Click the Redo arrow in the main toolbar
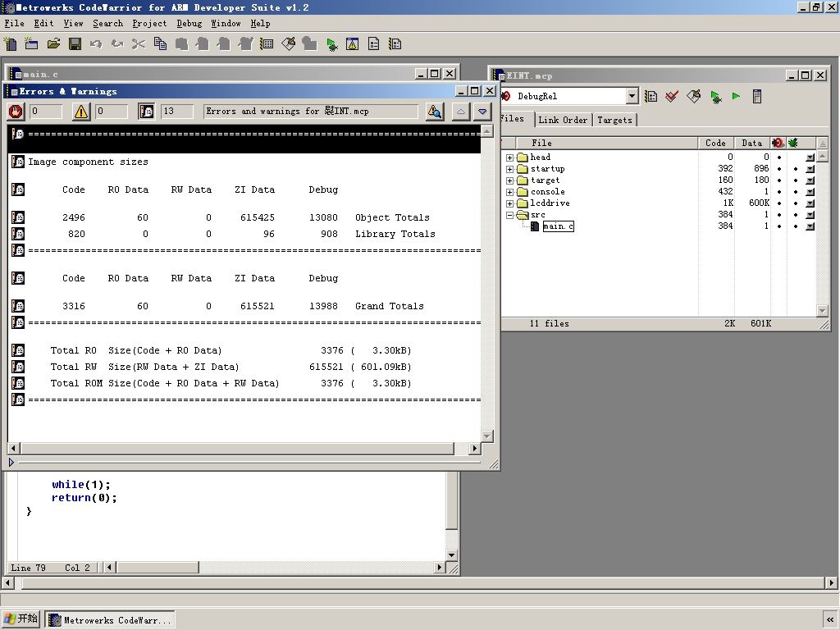 click(x=117, y=44)
